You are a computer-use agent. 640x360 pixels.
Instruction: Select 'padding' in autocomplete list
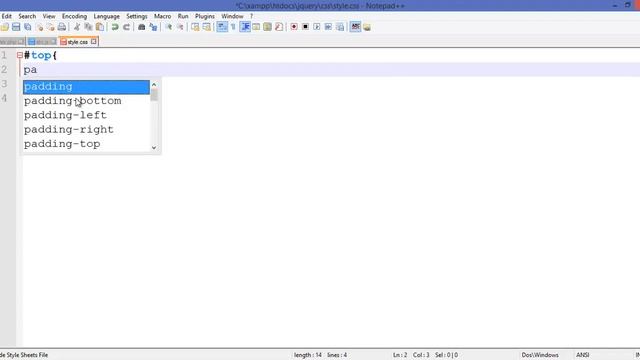click(86, 87)
